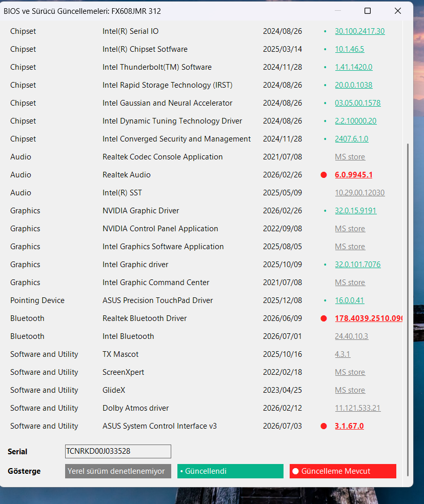Image resolution: width=424 pixels, height=504 pixels.
Task: Select 'Intel Thunderbolt(TM) Software' row text
Action: pyautogui.click(x=157, y=67)
